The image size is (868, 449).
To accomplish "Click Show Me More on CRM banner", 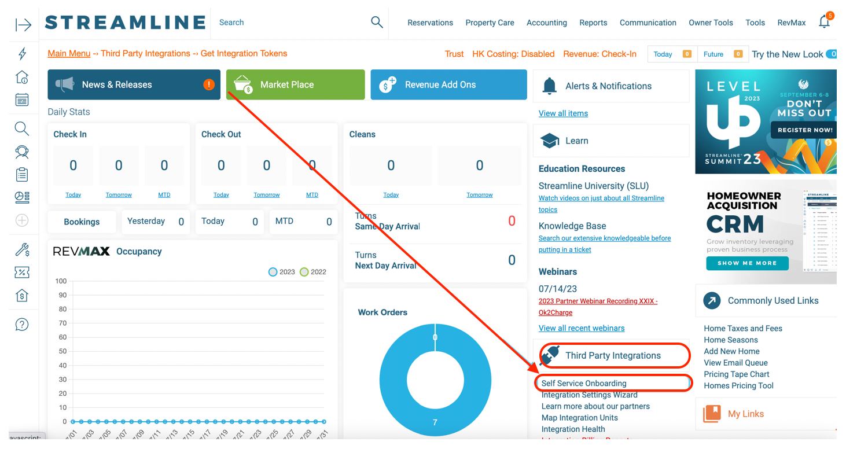I will (747, 263).
